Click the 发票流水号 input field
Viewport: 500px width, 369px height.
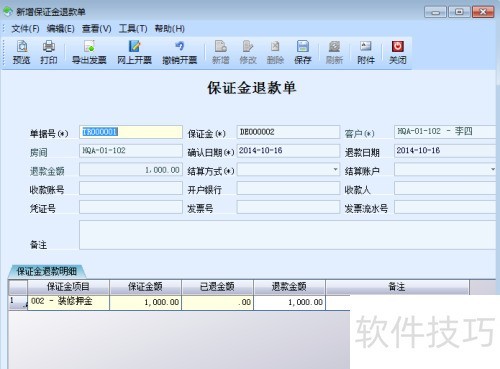(x=445, y=207)
